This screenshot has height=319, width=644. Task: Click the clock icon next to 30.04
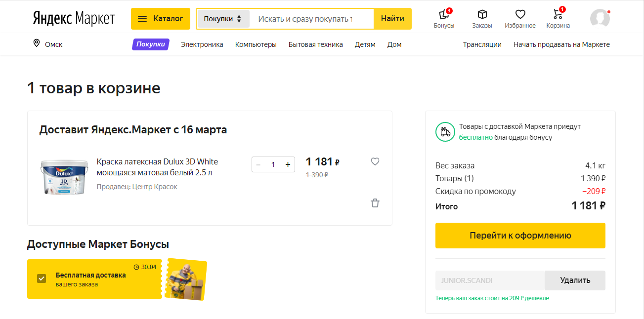coord(136,267)
